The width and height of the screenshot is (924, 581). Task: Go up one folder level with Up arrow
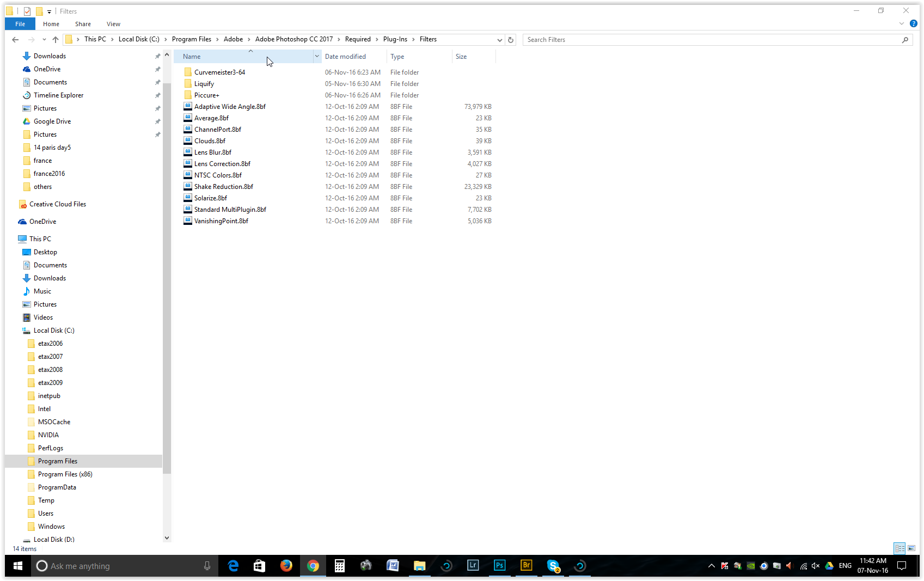pyautogui.click(x=56, y=40)
